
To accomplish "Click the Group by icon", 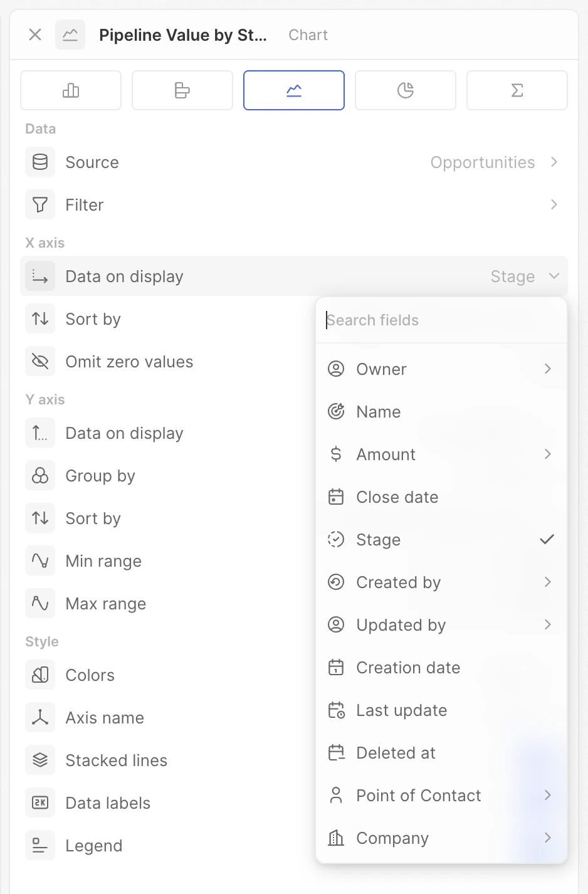I will coord(40,475).
